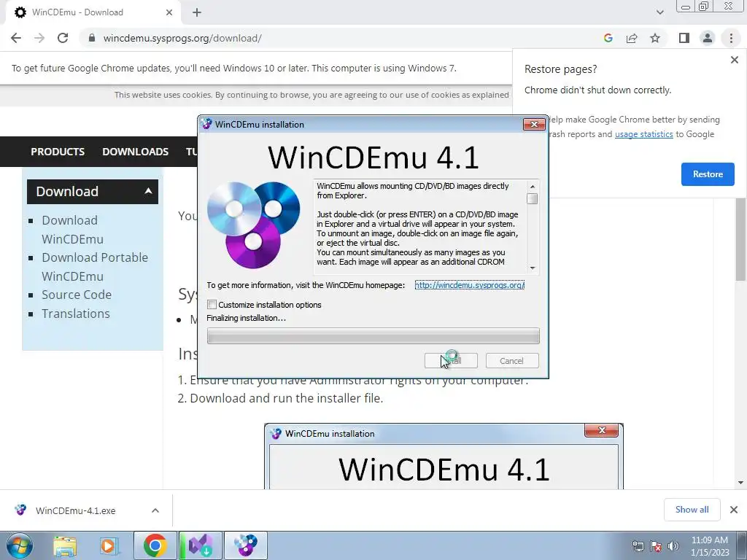Open the tab search chevron
The height and width of the screenshot is (560, 747).
(x=659, y=12)
